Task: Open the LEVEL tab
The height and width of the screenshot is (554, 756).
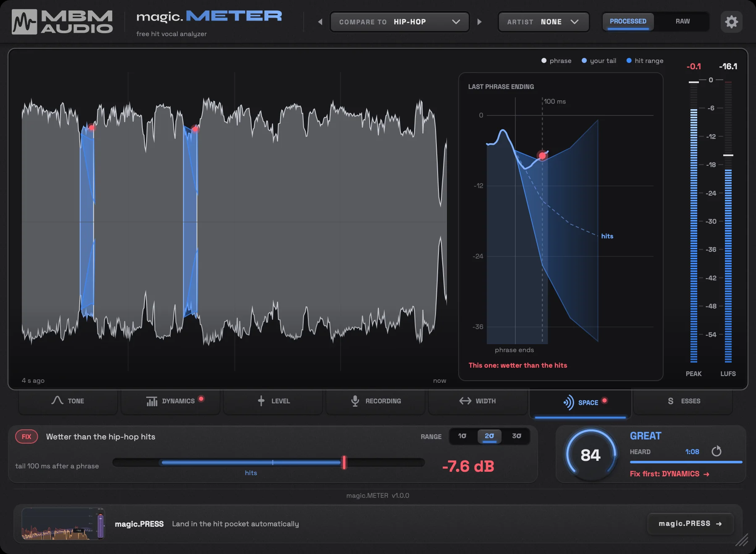Action: tap(273, 401)
